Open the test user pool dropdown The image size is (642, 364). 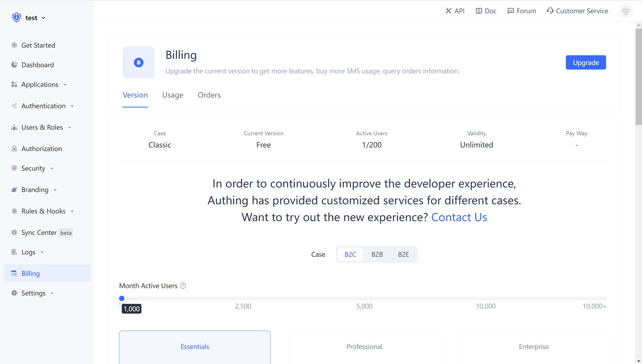[x=32, y=18]
